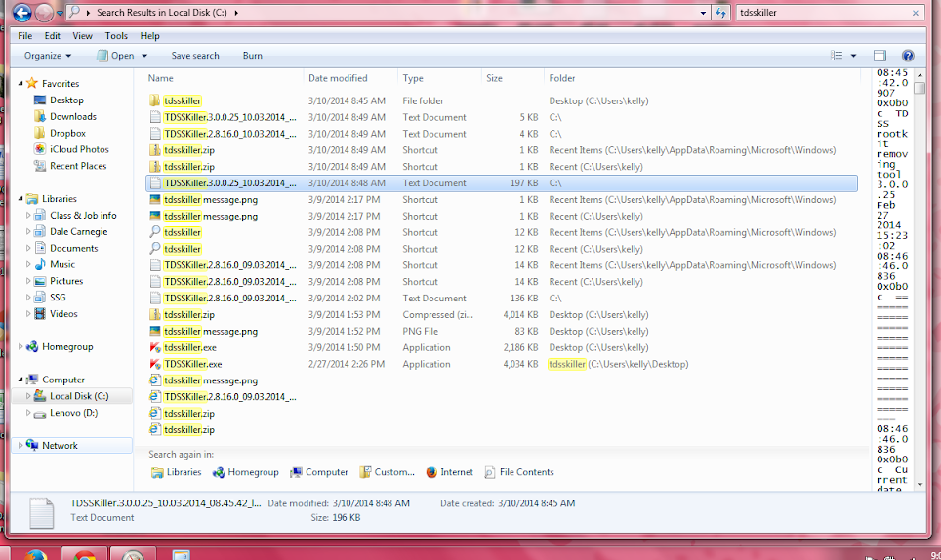Toggle the preview pane button
This screenshot has height=560, width=941.
880,56
